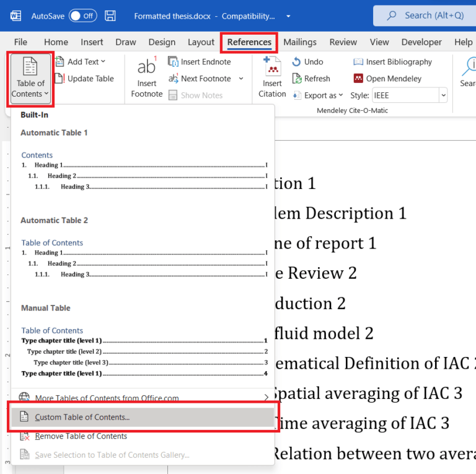
Task: Switch to the Mailings tab
Action: pos(300,42)
